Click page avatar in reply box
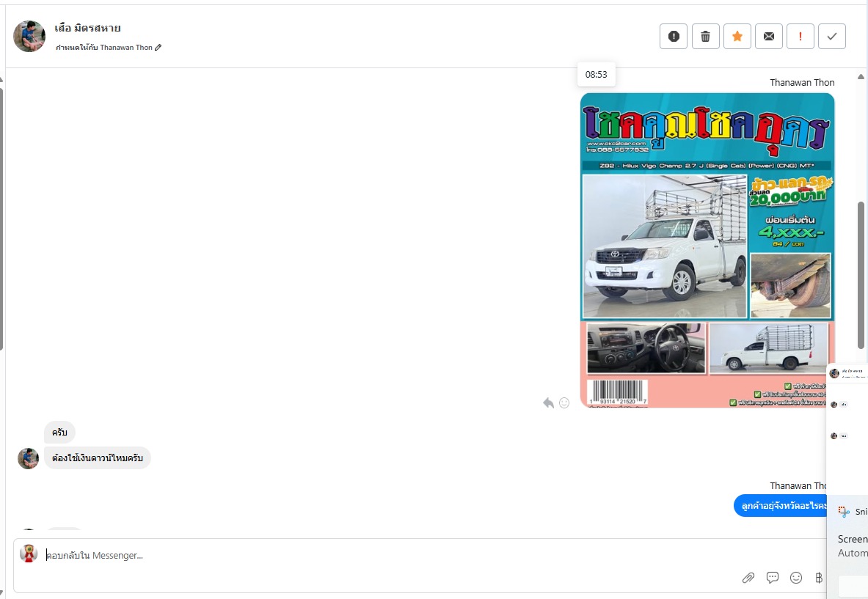 click(x=29, y=554)
